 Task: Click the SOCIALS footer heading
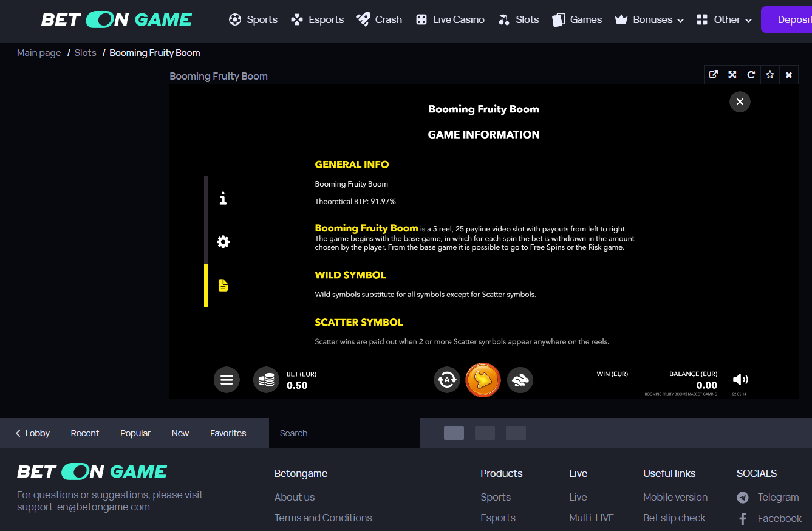[757, 473]
